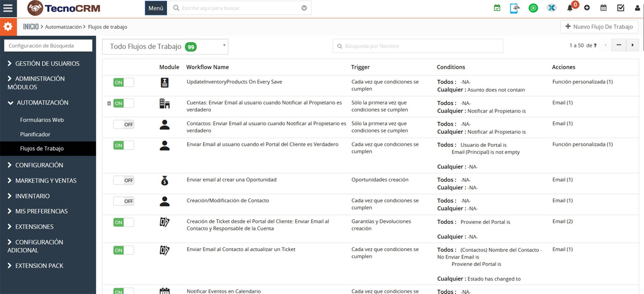This screenshot has width=644, height=294.
Task: Enable the Creación/Modificación de Contacto workflow
Action: [x=123, y=201]
